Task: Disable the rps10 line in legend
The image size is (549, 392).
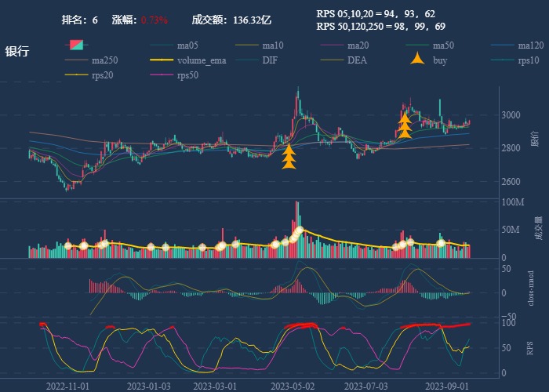Action: 503,60
